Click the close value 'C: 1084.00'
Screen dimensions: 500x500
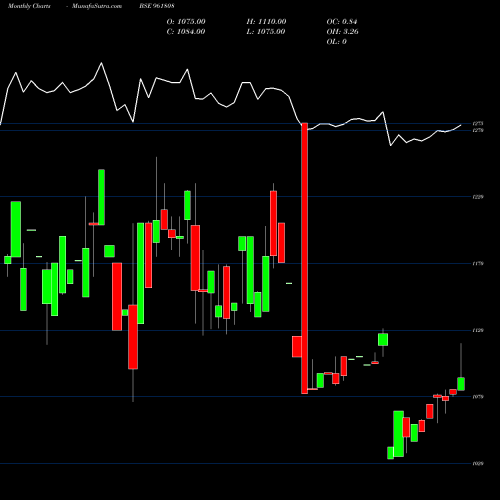pos(186,32)
